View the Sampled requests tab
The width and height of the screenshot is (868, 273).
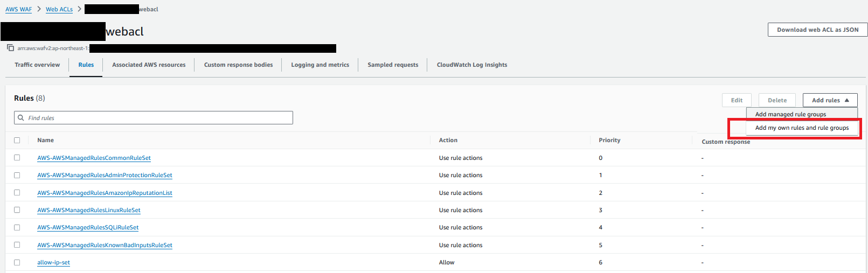393,65
